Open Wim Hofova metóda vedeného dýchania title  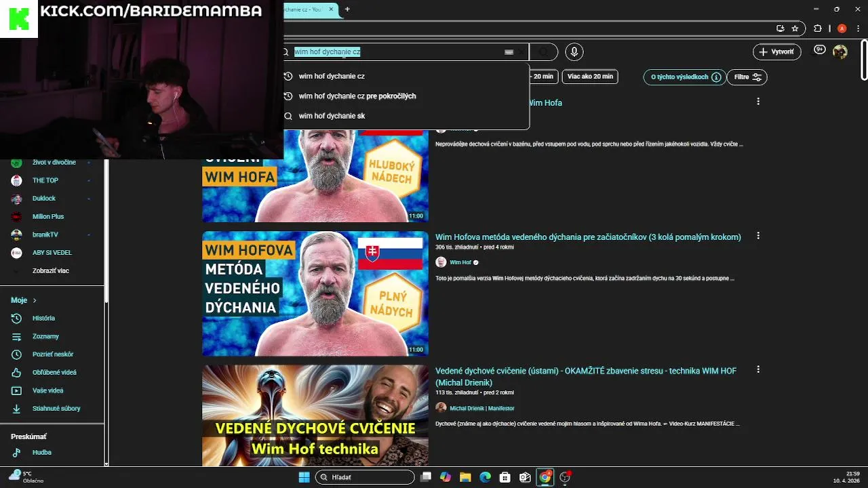(588, 237)
